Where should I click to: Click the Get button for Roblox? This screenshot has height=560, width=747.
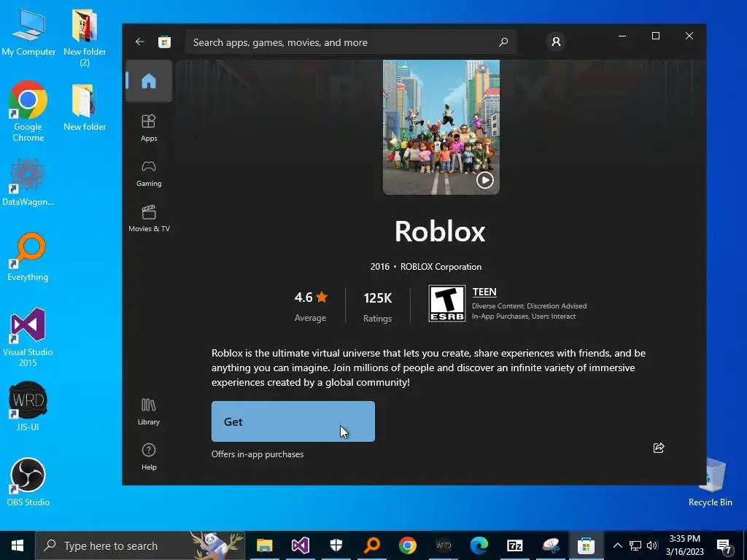pos(293,421)
